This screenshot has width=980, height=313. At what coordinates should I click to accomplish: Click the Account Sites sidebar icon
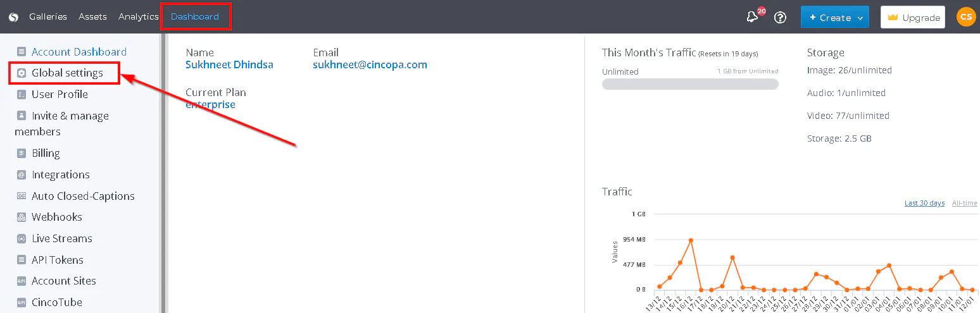(x=22, y=281)
